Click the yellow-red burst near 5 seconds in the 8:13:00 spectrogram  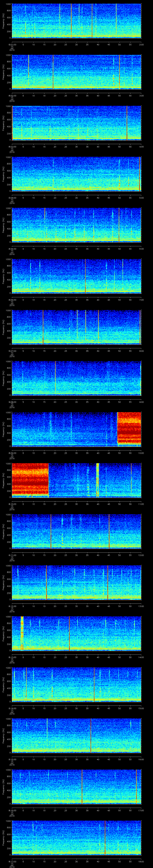[22, 633]
